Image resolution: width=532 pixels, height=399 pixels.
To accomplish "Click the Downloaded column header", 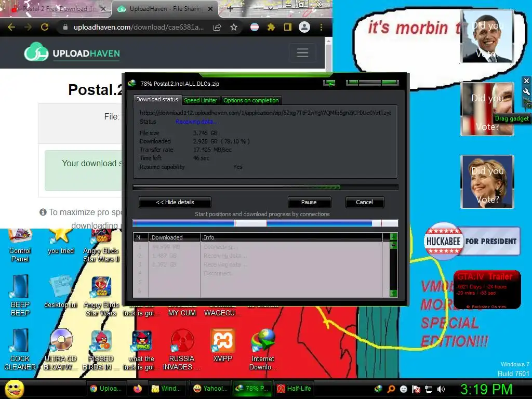I will (x=175, y=237).
